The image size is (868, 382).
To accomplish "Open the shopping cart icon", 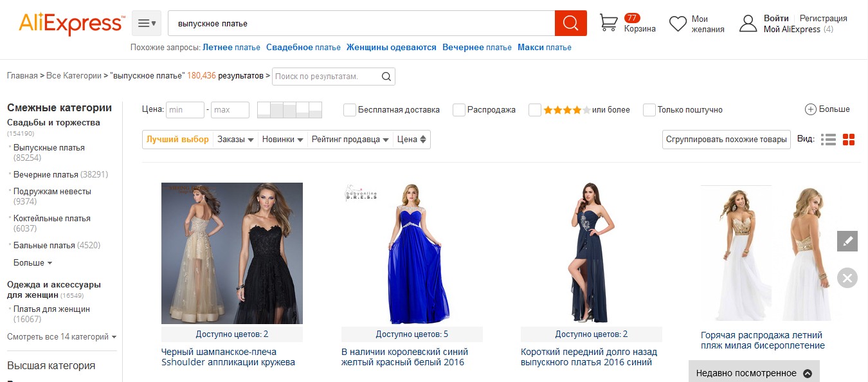I will pyautogui.click(x=608, y=23).
